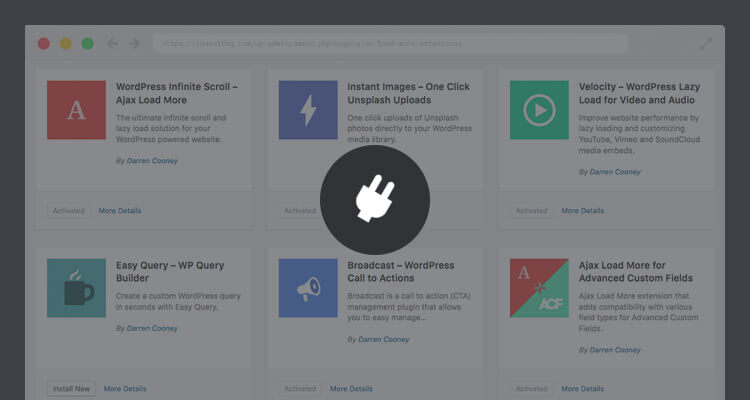Open Darren Cooney link under Easy Query
This screenshot has width=750, height=400.
[152, 328]
